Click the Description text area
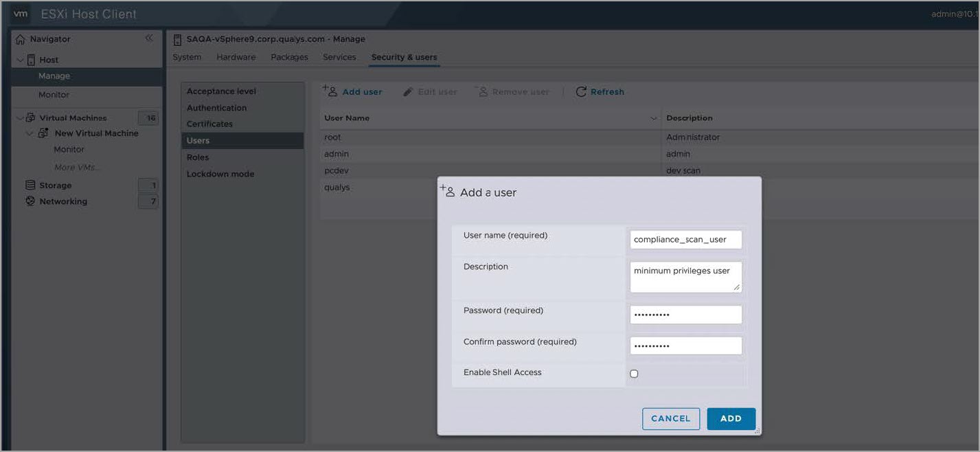This screenshot has width=980, height=452. pyautogui.click(x=685, y=276)
